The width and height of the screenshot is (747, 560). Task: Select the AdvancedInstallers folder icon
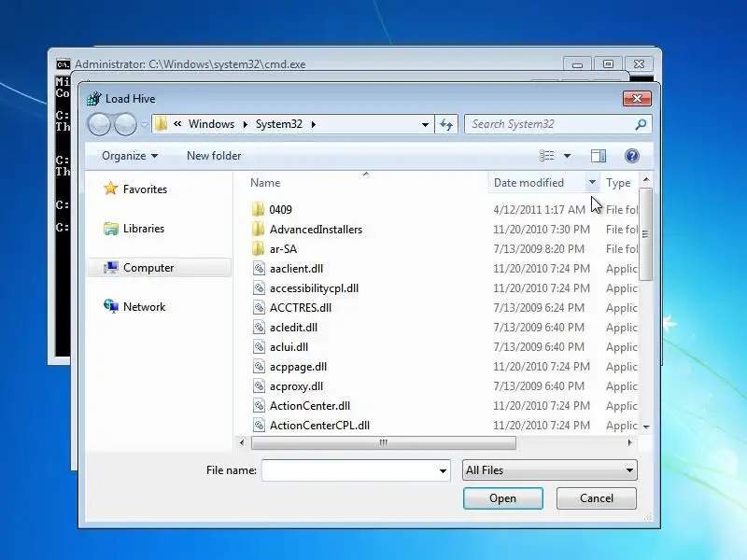point(258,229)
